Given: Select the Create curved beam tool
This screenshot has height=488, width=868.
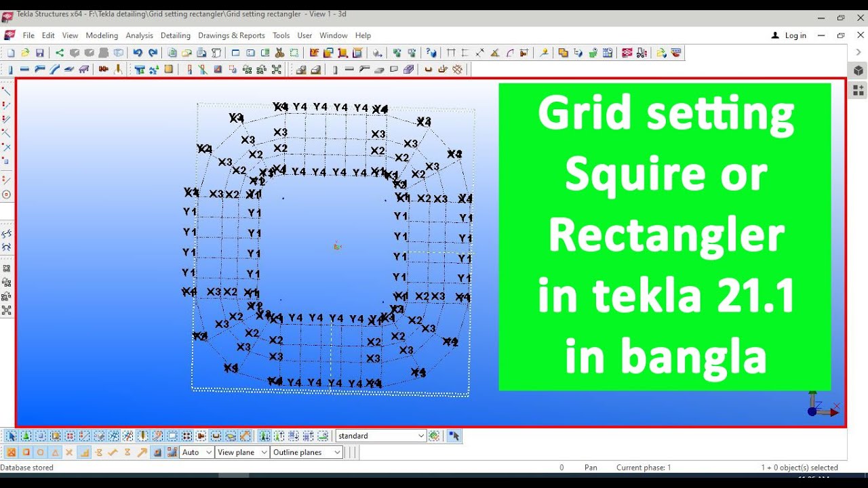Looking at the screenshot, I should coord(54,69).
